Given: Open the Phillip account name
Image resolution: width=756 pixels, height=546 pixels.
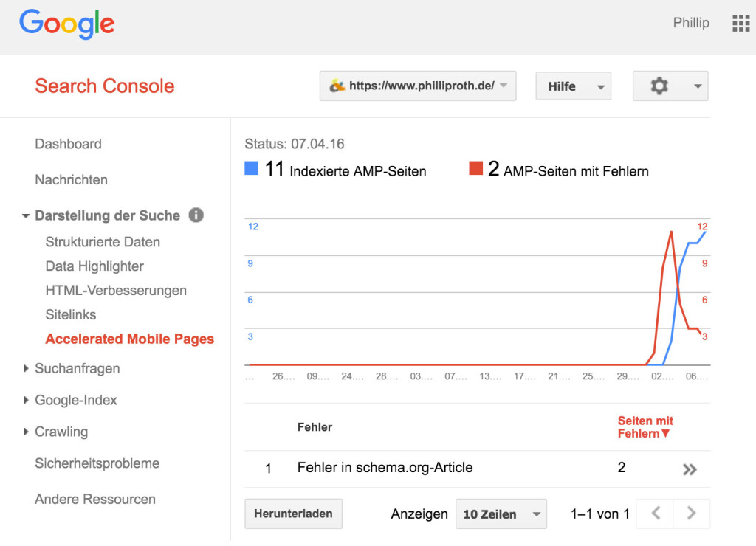Looking at the screenshot, I should pos(691,23).
